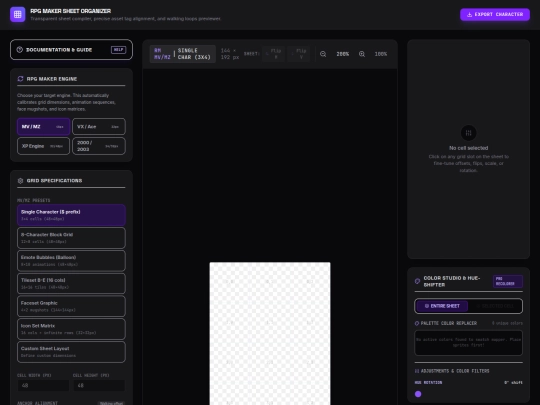The height and width of the screenshot is (405, 540).
Task: Export the character sheet
Action: click(495, 14)
